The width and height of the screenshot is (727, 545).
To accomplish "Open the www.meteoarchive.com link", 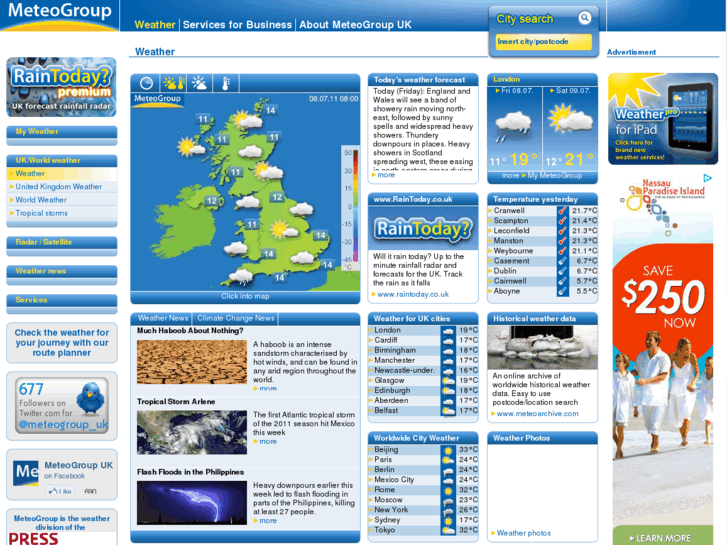I will (537, 414).
